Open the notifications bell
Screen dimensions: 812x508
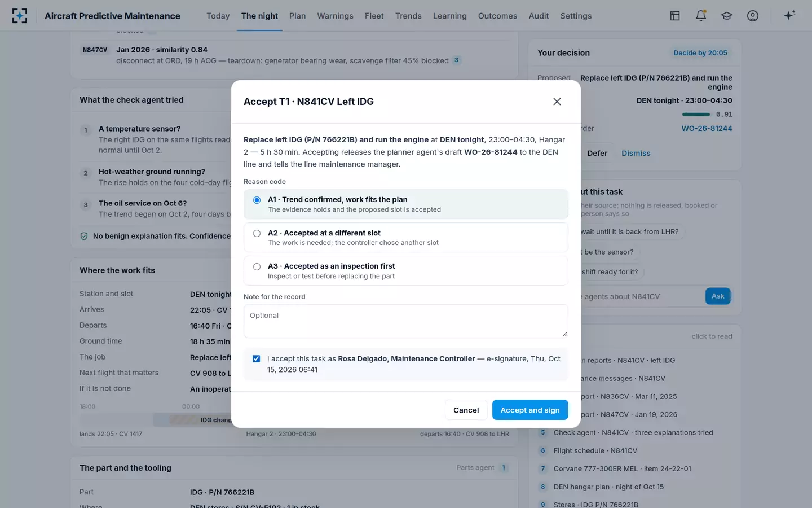pos(701,16)
